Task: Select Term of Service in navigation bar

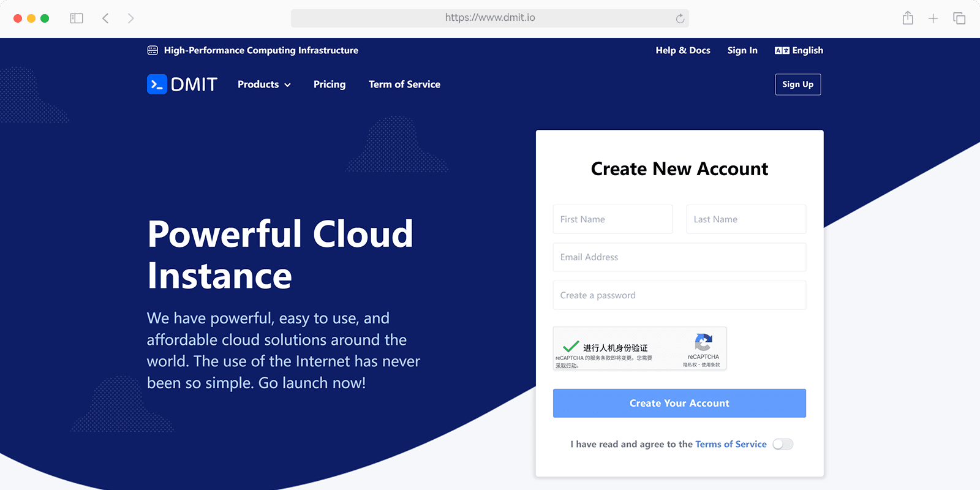Action: pos(404,85)
